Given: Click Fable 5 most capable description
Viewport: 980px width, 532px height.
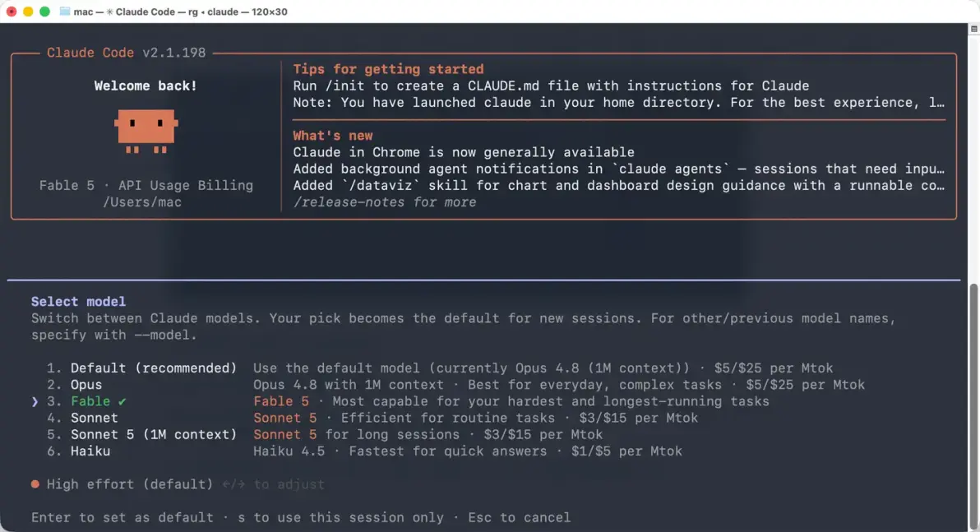Looking at the screenshot, I should click(511, 401).
